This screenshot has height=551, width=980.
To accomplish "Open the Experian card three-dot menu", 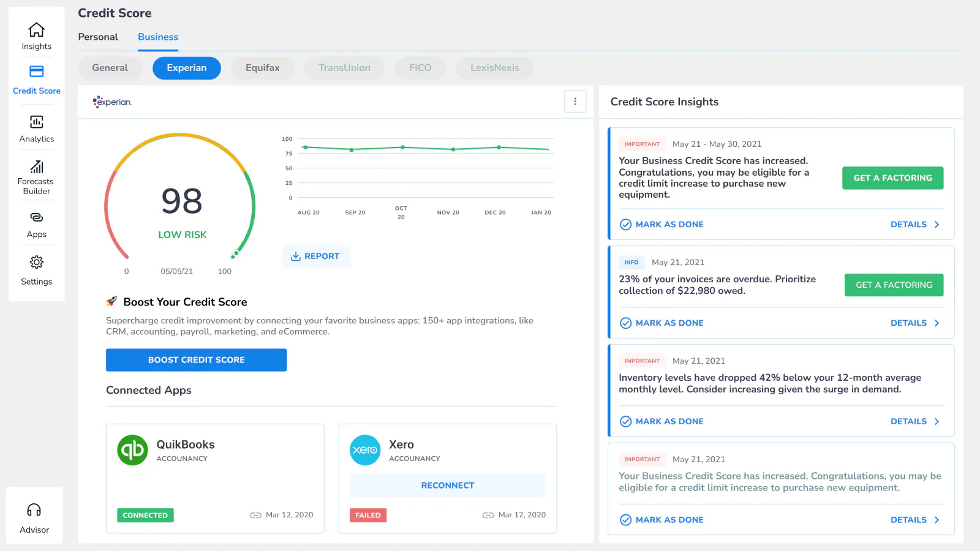I will [x=575, y=102].
